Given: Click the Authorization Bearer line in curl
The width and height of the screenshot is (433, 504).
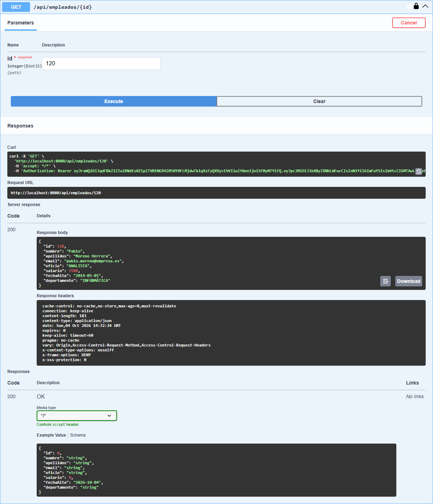Looking at the screenshot, I should point(216,171).
